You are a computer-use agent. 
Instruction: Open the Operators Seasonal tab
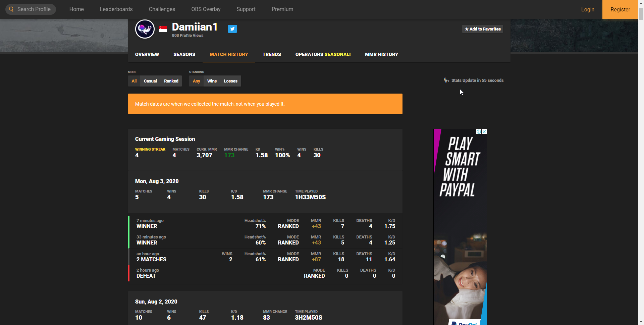323,54
